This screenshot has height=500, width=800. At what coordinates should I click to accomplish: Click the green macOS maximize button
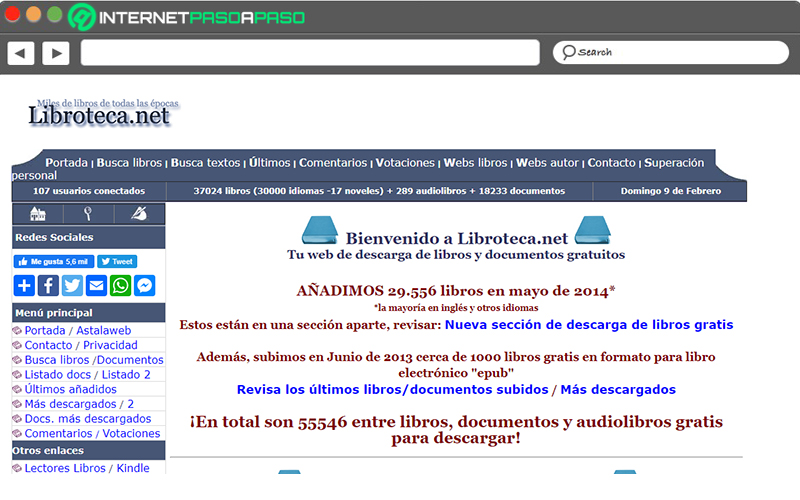[x=54, y=14]
